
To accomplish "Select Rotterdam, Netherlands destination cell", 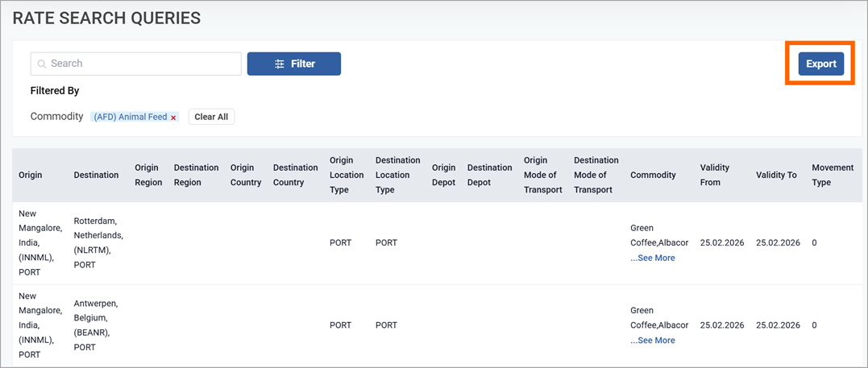I will [98, 243].
